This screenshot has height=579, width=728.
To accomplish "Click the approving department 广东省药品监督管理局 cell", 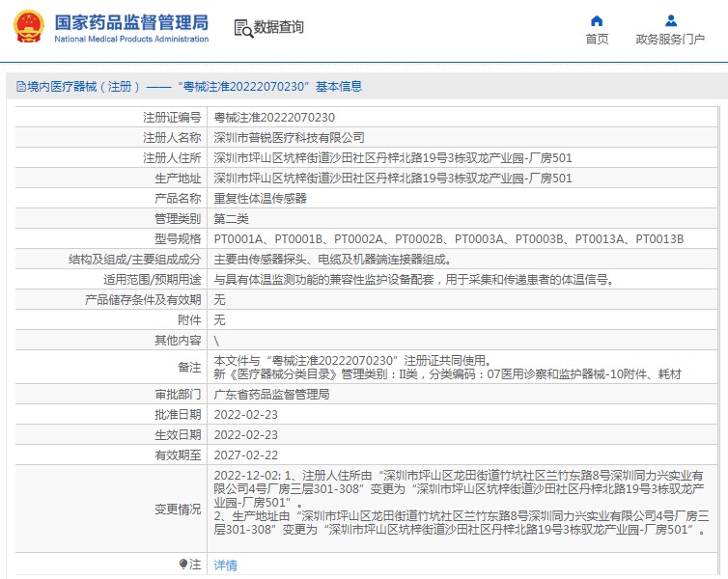I will click(271, 395).
